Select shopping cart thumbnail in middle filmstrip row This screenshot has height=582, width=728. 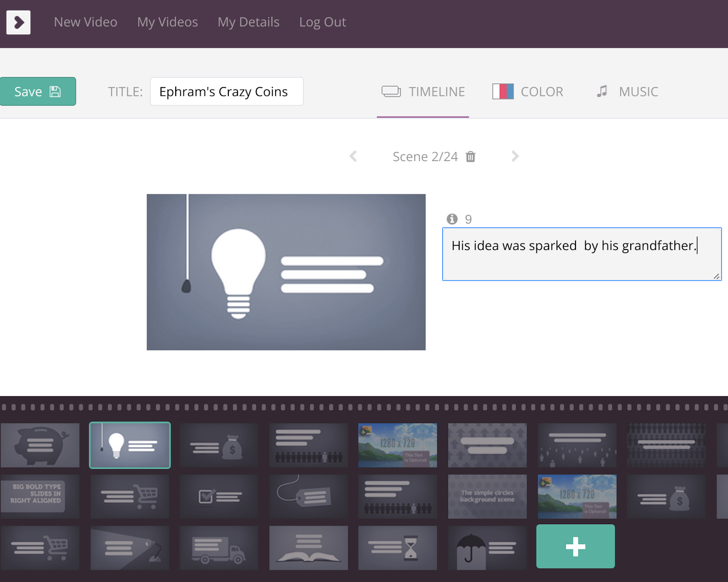[130, 496]
